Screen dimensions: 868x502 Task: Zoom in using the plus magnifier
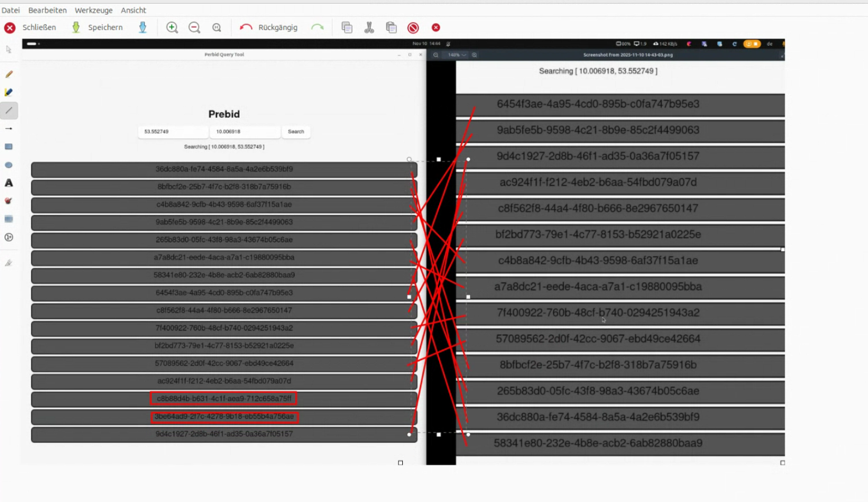pyautogui.click(x=172, y=27)
